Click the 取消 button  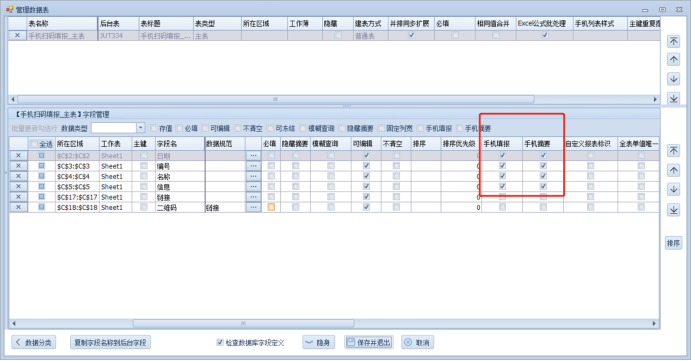click(x=417, y=342)
